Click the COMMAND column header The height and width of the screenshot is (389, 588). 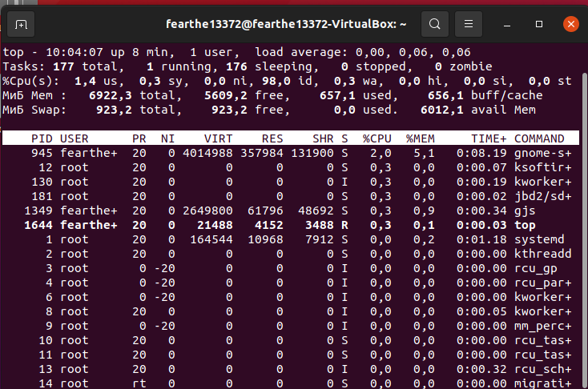[x=539, y=138]
